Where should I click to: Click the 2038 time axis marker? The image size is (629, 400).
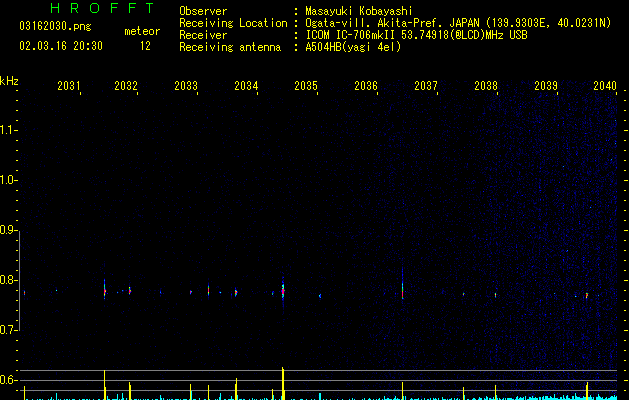pyautogui.click(x=486, y=85)
